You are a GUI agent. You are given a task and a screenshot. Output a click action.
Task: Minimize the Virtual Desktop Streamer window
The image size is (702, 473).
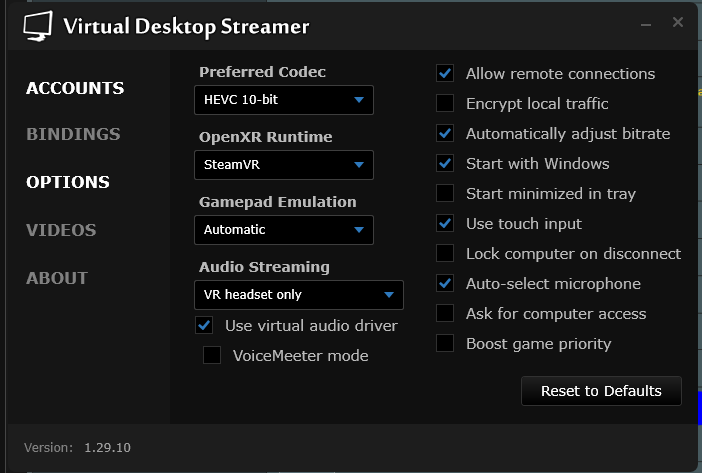(646, 25)
